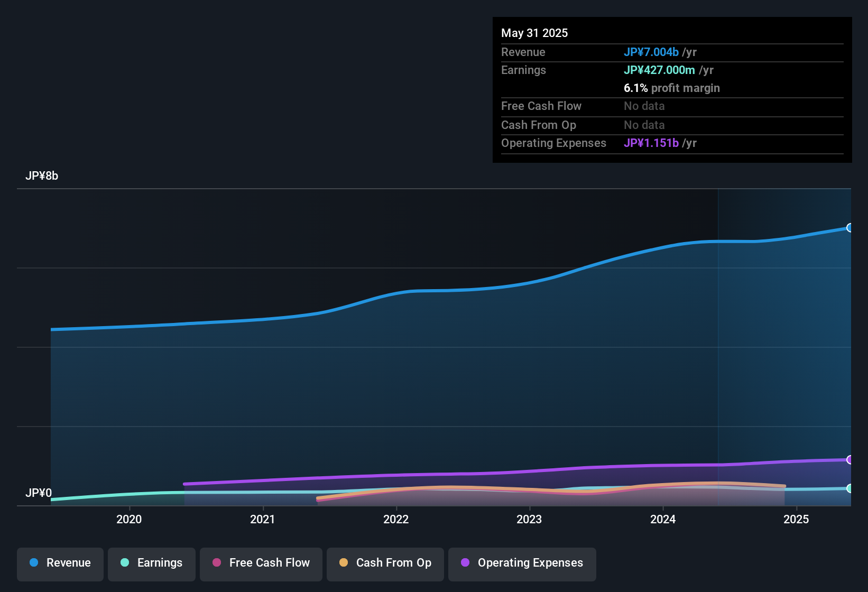Click the purple Operating Expenses endpoint marker
Screen dimensions: 868x592
[849, 460]
